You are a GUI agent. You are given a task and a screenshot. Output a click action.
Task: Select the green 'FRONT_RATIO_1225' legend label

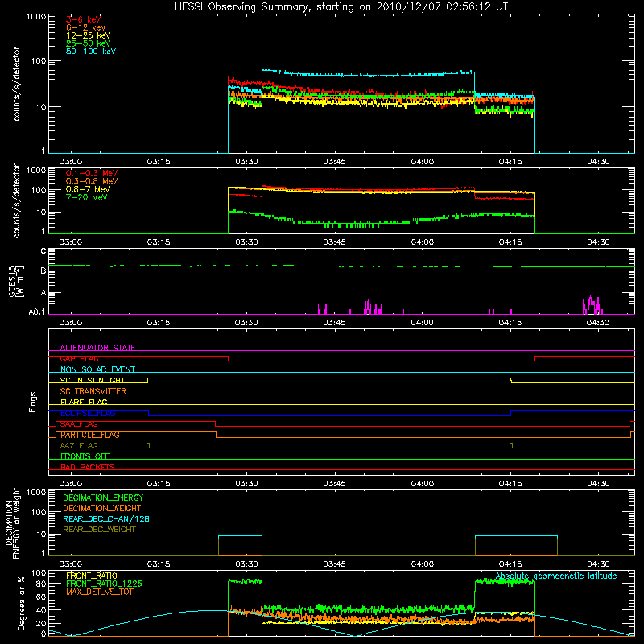105,584
